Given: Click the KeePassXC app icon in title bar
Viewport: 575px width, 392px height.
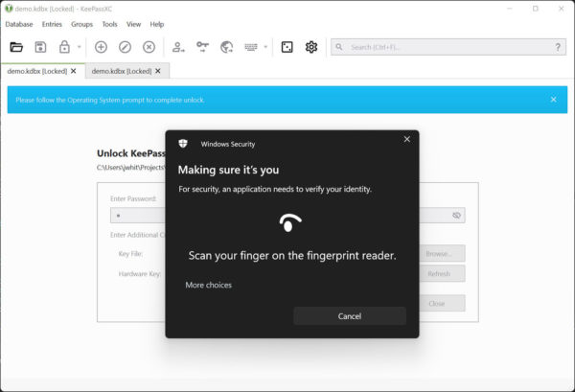Looking at the screenshot, I should point(9,9).
